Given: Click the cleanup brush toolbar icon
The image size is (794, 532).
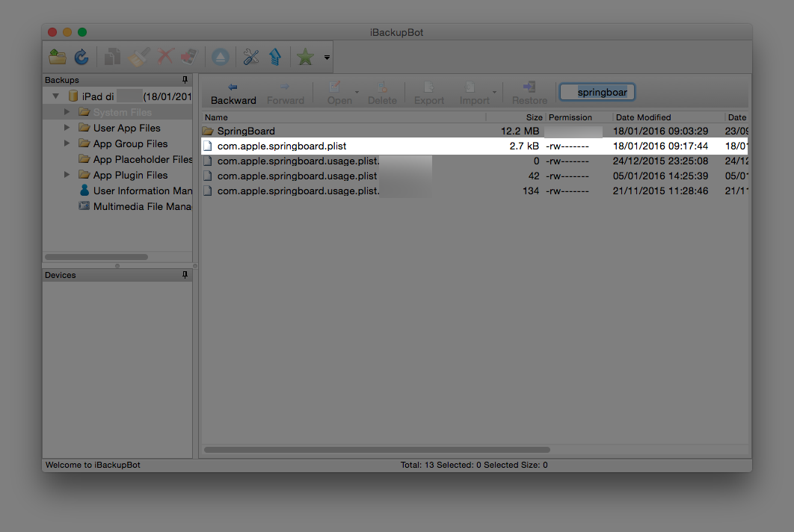Looking at the screenshot, I should click(139, 57).
